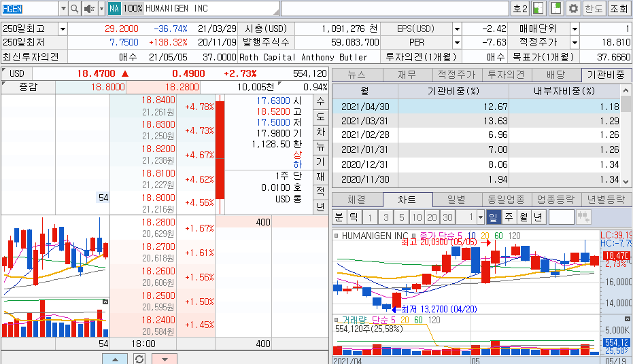This screenshot has width=633, height=364.
Task: Select the 일 daily chart toggle
Action: 494,217
